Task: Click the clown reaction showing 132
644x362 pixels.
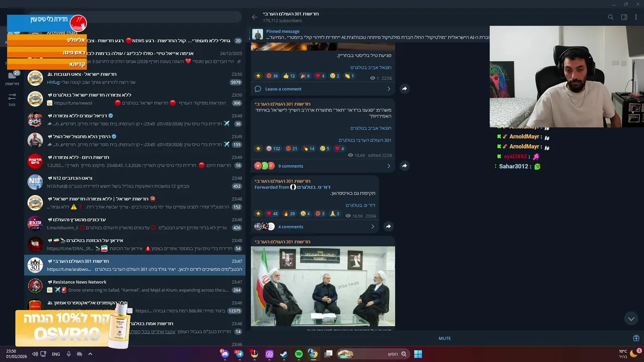Action: (273, 149)
